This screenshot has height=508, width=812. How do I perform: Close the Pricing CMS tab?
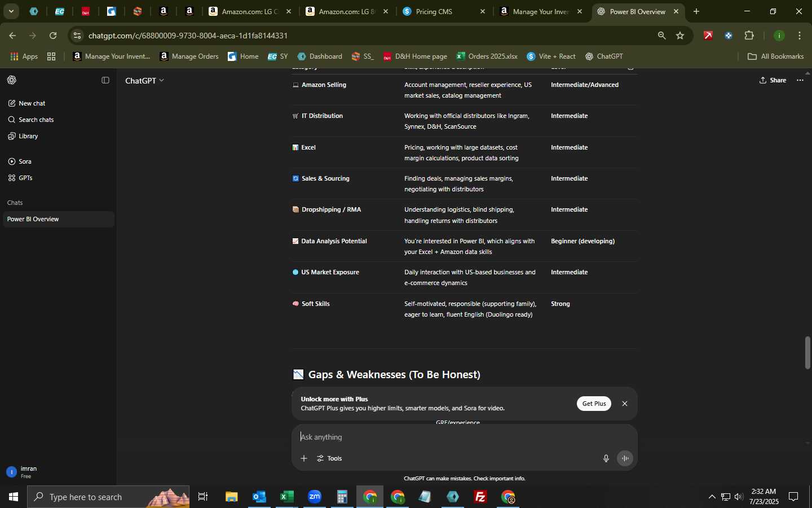pos(483,11)
